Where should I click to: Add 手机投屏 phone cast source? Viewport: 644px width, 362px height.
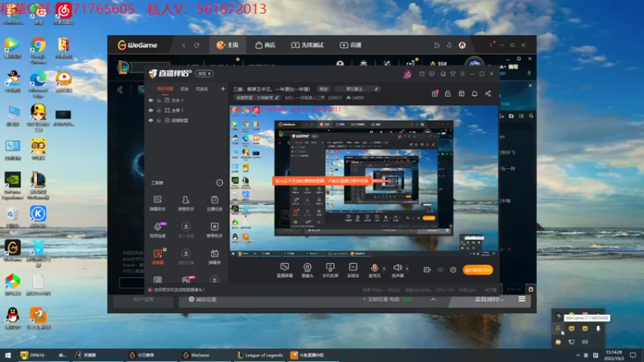pyautogui.click(x=330, y=270)
